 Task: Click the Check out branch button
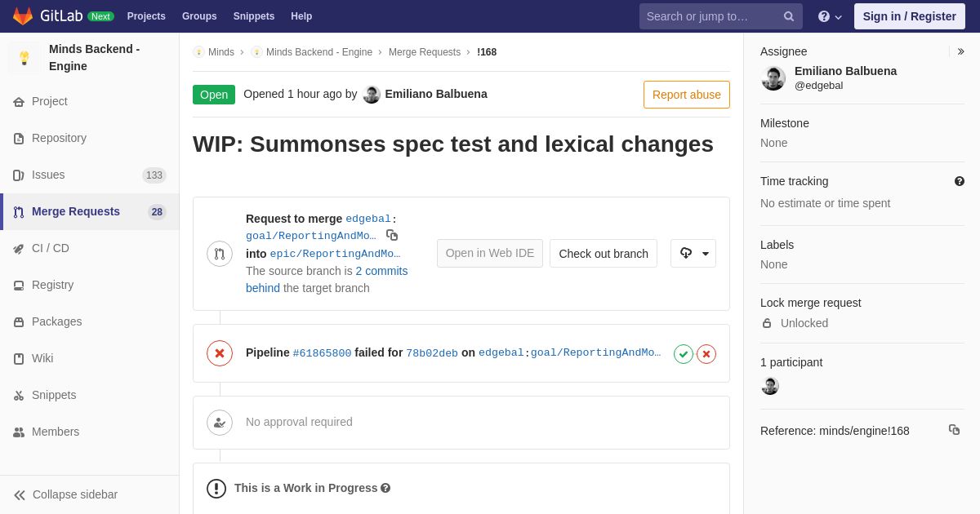(604, 254)
